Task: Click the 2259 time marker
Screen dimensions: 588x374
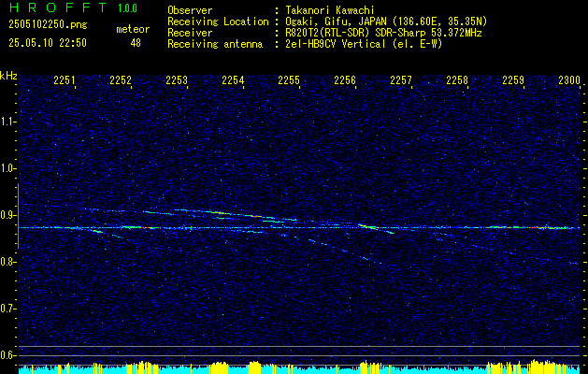Action: pyautogui.click(x=513, y=79)
